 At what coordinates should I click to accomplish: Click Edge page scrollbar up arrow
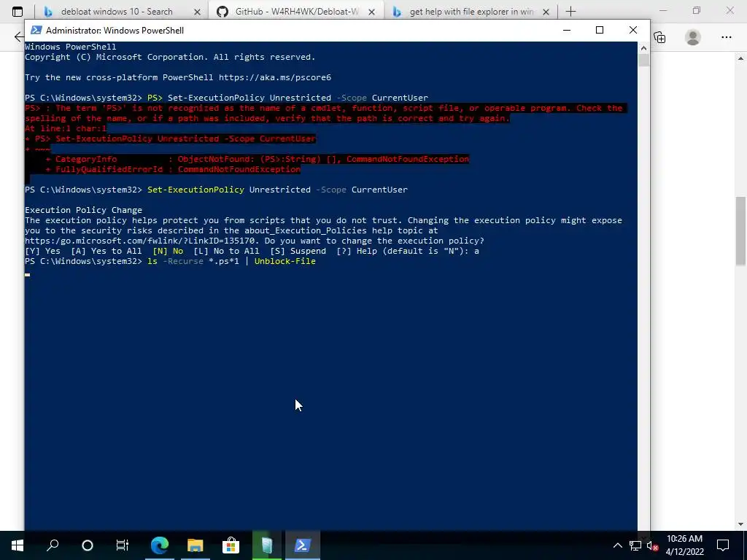coord(741,58)
